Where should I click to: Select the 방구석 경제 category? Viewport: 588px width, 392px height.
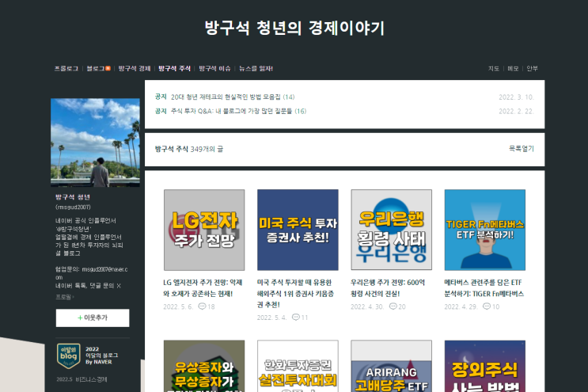point(135,69)
